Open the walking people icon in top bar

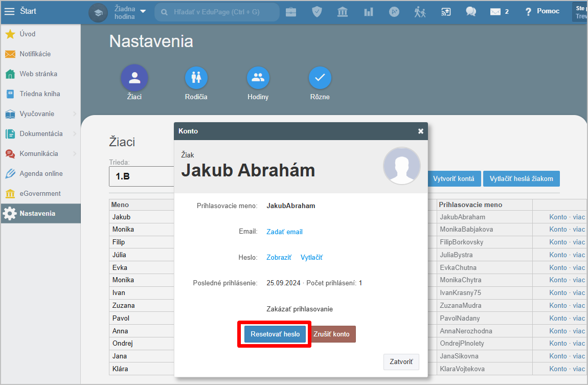tap(420, 12)
